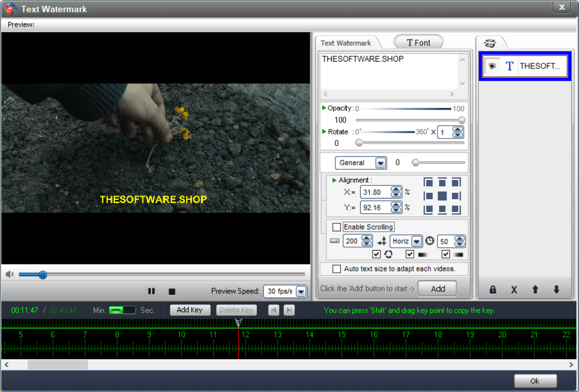This screenshot has width=579, height=392.
Task: Switch to the Text Watermark tab
Action: [345, 43]
